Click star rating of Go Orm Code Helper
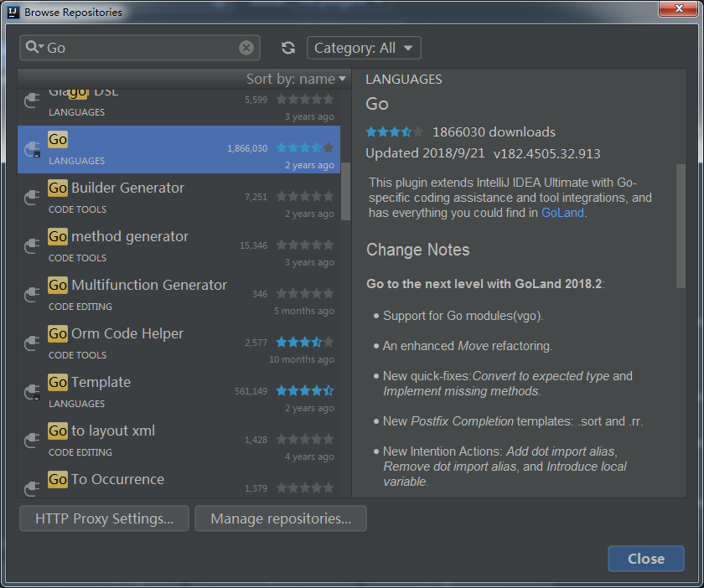Screen dimensions: 704x588 point(305,342)
